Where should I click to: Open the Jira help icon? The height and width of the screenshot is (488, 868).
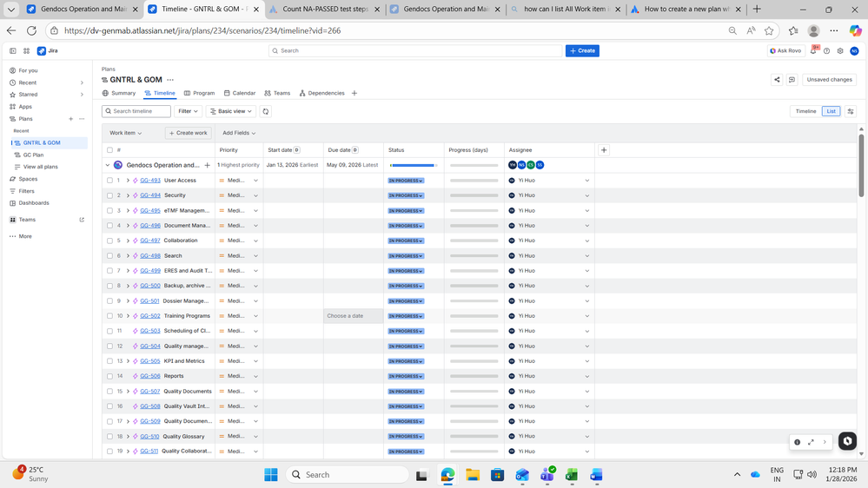click(x=826, y=51)
